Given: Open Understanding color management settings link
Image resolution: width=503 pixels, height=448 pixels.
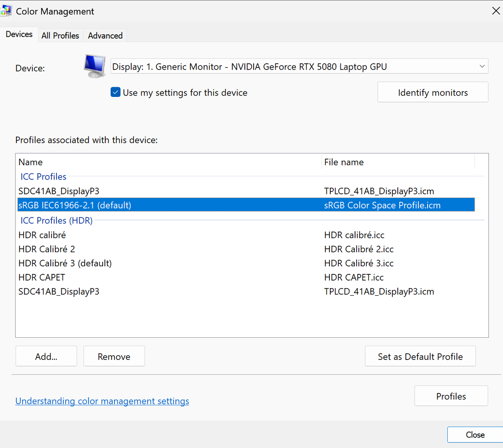Looking at the screenshot, I should [x=102, y=401].
